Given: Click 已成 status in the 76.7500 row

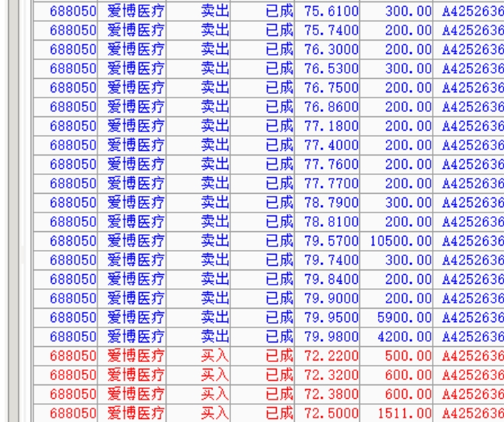Looking at the screenshot, I should coord(279,88).
